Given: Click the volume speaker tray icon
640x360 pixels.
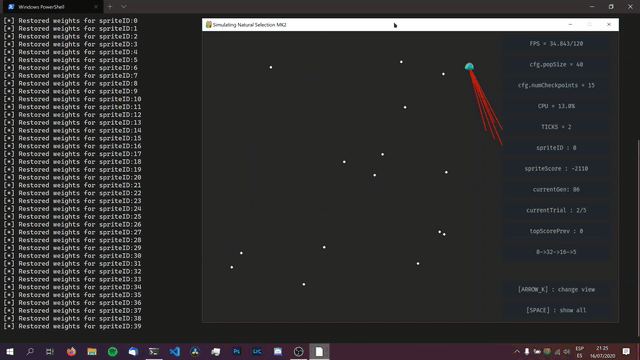Looking at the screenshot, I should tap(567, 351).
